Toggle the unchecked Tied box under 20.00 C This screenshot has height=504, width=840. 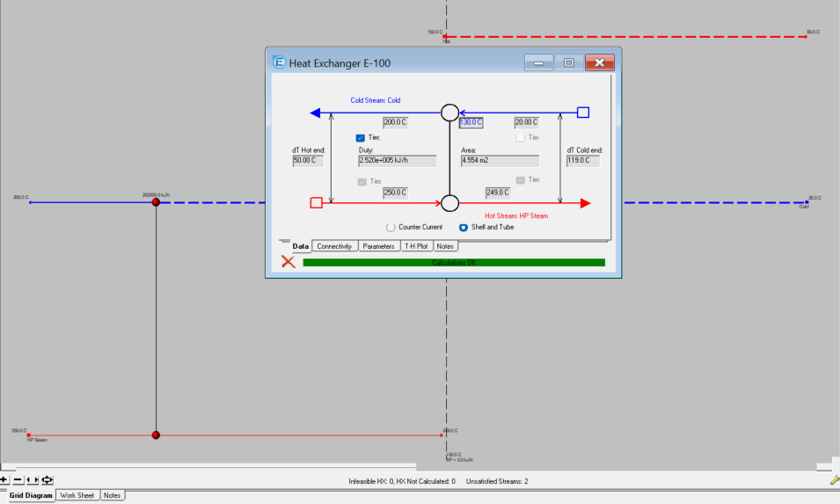point(520,137)
